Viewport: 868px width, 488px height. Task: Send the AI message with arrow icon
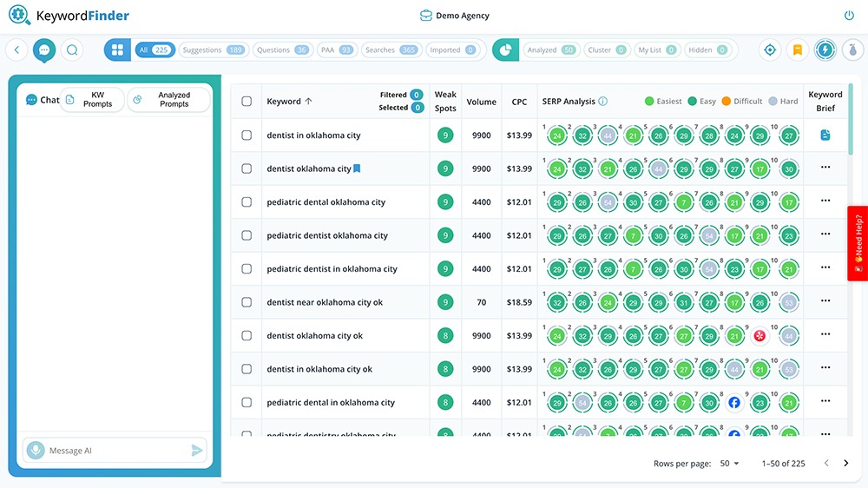point(196,451)
